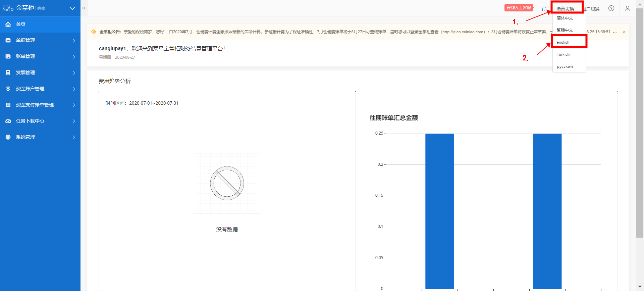
Task: Click the headset customer service icon
Action: [544, 9]
